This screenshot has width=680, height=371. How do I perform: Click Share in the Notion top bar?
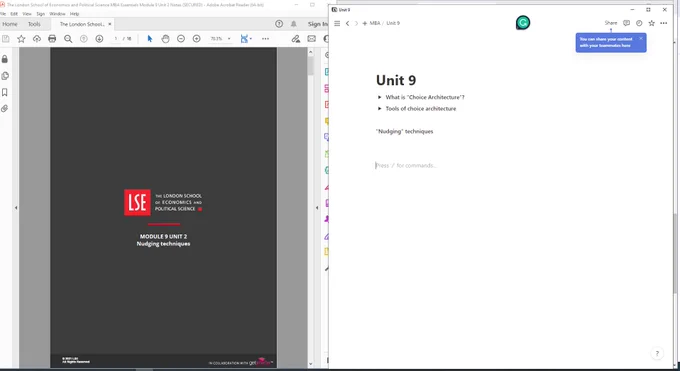[x=611, y=23]
